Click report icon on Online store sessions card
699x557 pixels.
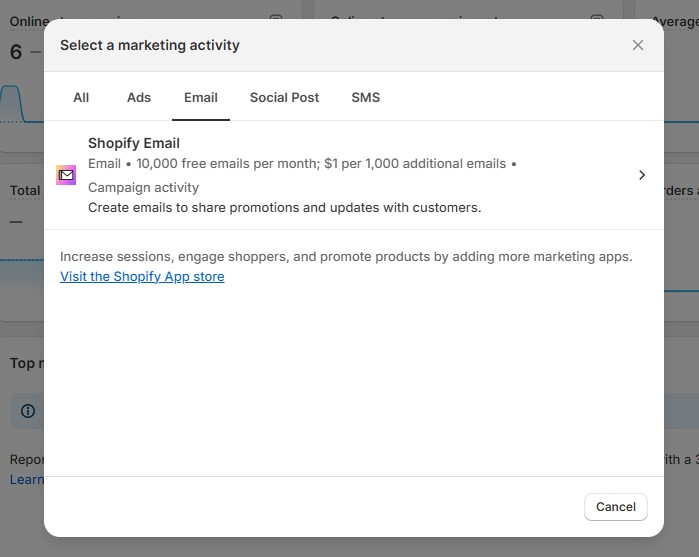click(x=277, y=19)
